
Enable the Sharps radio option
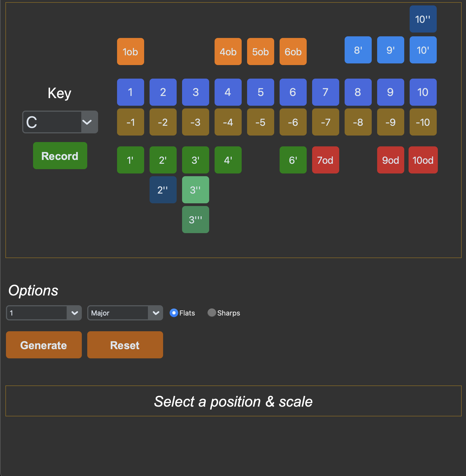click(212, 313)
